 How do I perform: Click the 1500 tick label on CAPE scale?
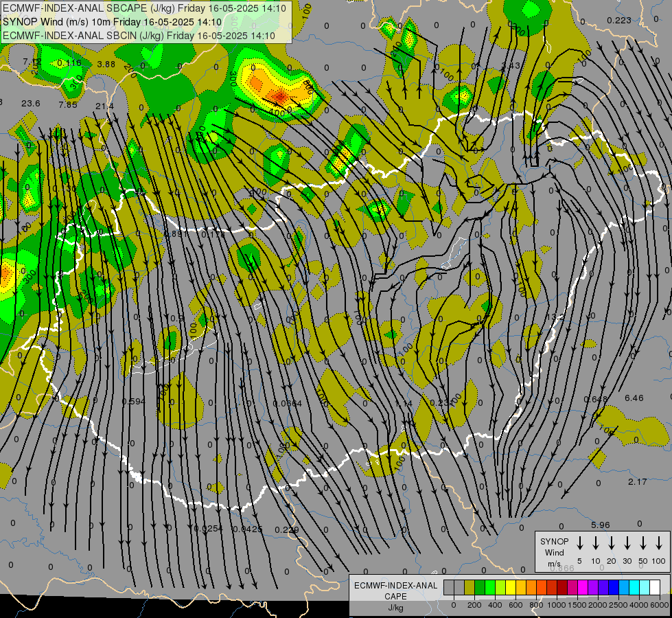577,605
